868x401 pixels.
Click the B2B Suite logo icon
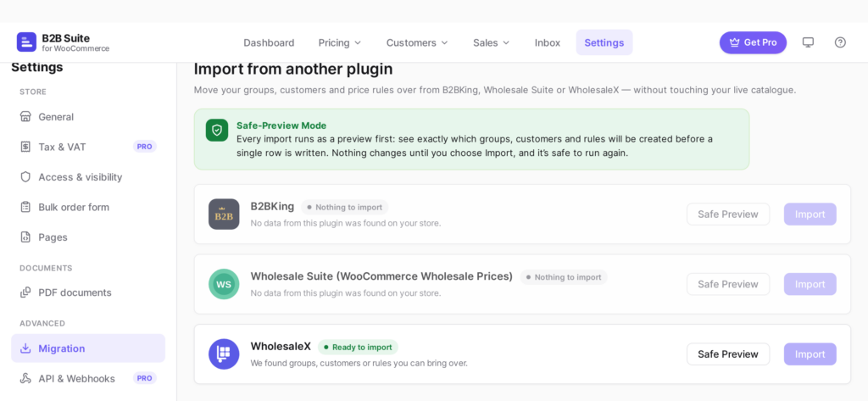[x=26, y=42]
